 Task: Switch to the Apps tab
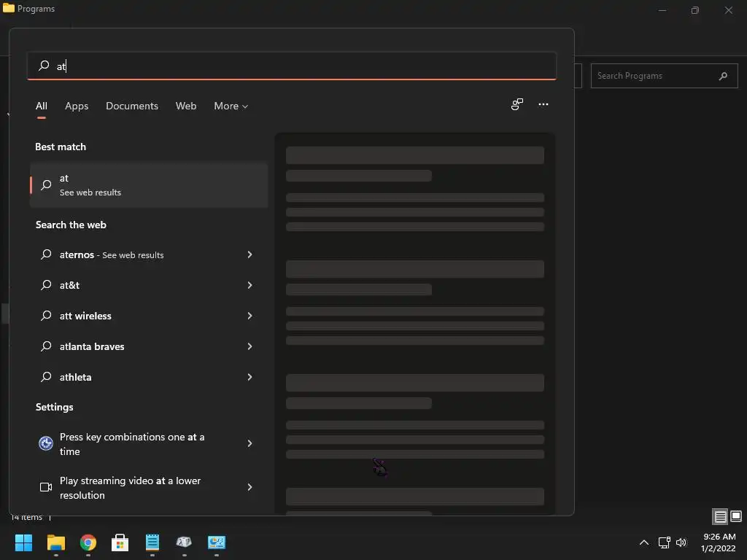pyautogui.click(x=77, y=106)
